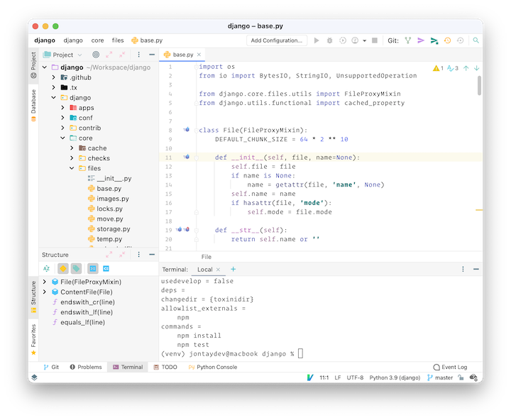The height and width of the screenshot is (420, 511).
Task: Click Select Opened File target icon
Action: 96,55
